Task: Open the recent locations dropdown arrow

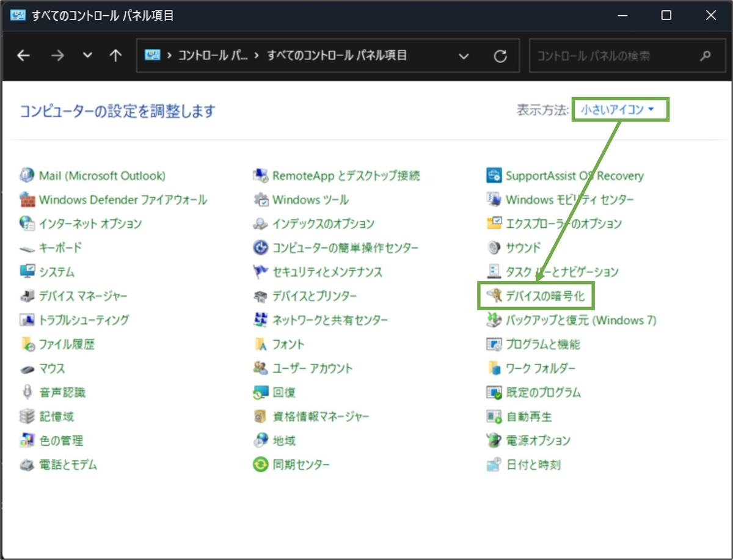Action: click(87, 56)
